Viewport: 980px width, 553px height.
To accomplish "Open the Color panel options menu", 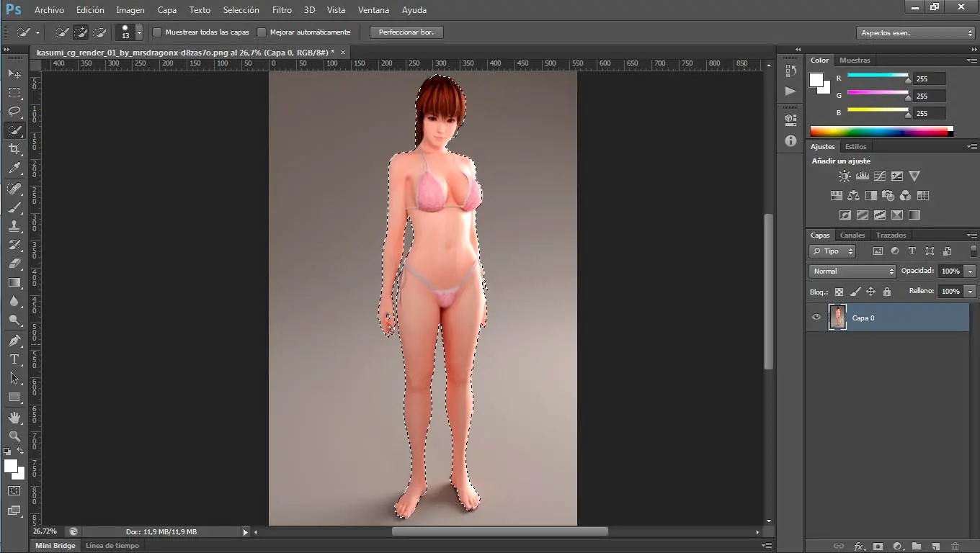I will coord(972,60).
